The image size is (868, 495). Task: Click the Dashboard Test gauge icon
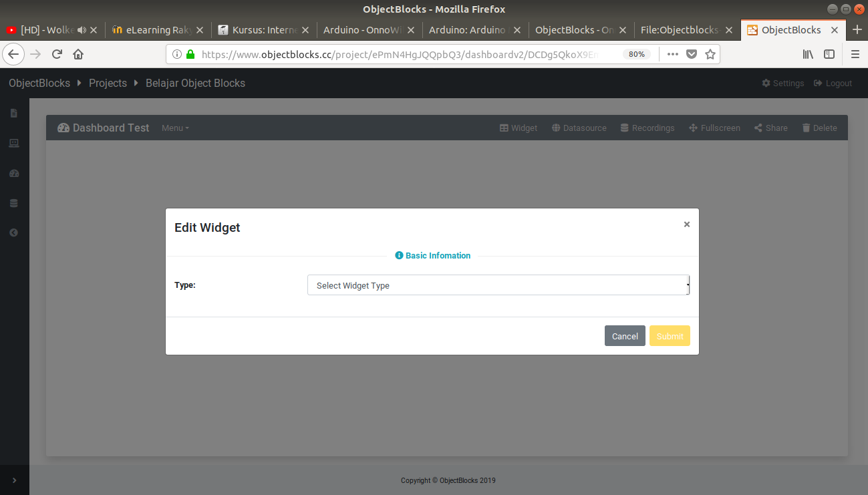(63, 128)
